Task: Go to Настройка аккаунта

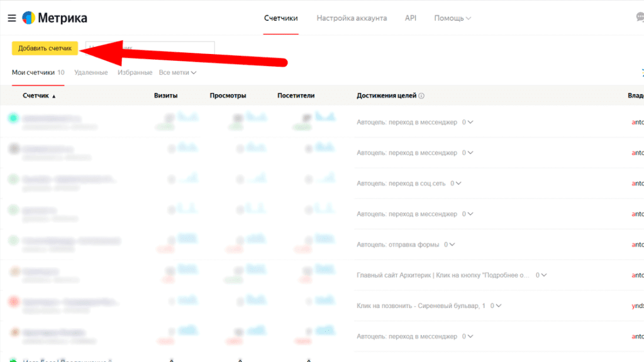Action: 352,18
